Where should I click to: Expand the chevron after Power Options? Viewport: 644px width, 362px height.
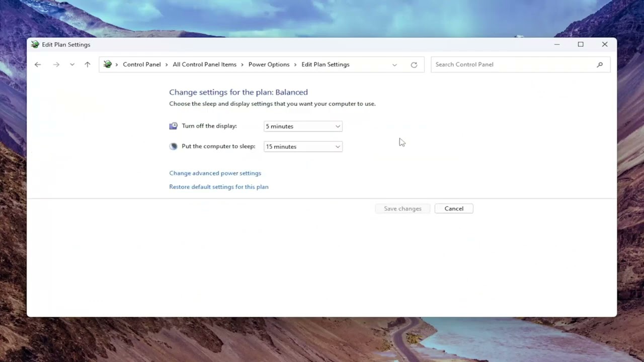coord(295,64)
